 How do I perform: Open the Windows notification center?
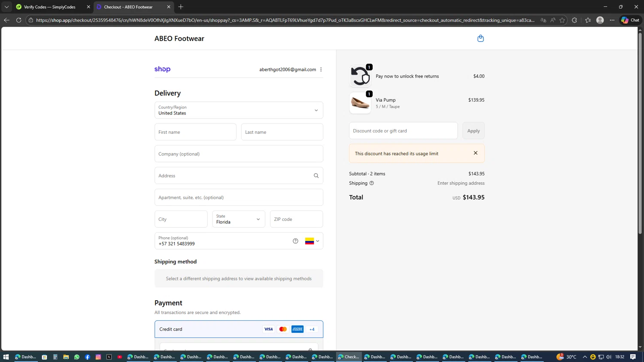633,357
